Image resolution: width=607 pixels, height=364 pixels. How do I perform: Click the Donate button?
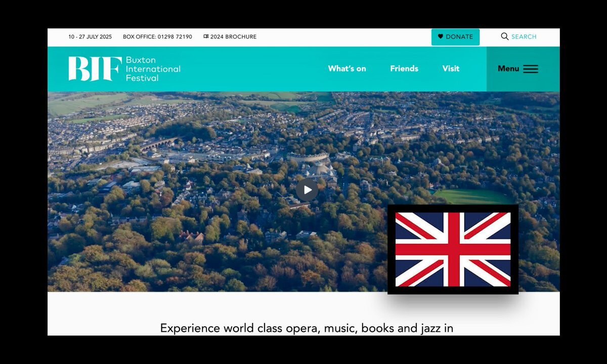pyautogui.click(x=455, y=37)
